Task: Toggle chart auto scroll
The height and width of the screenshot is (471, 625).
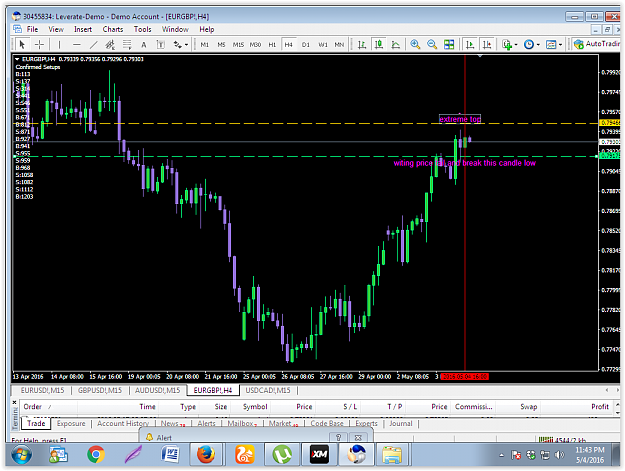Action: point(470,45)
